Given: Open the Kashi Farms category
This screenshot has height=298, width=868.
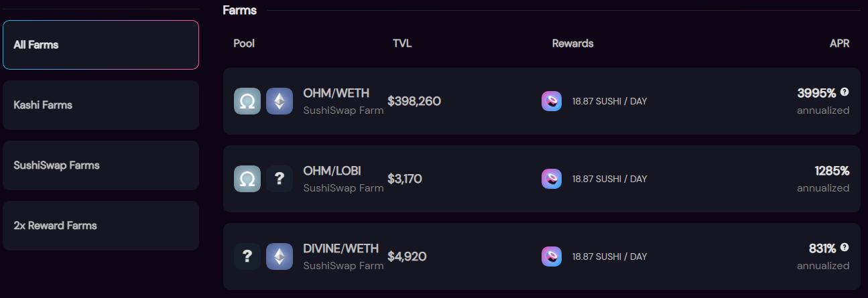Looking at the screenshot, I should (x=101, y=105).
